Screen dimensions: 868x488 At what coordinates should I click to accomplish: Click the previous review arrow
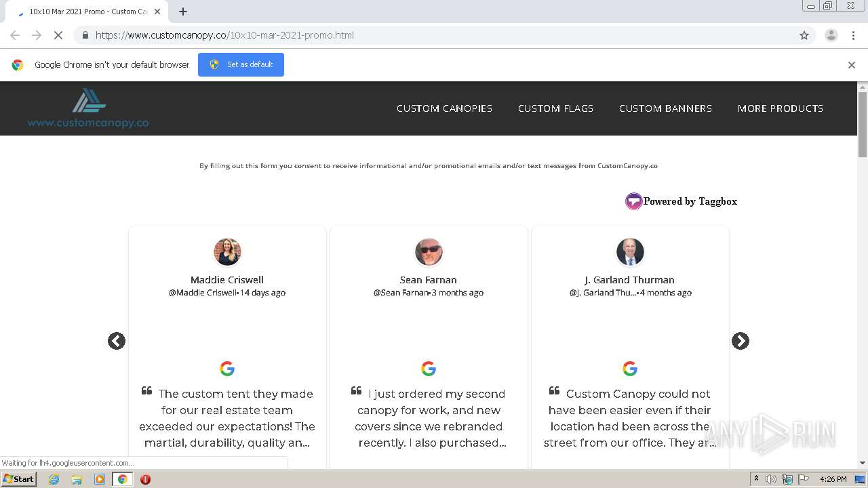[x=117, y=341]
